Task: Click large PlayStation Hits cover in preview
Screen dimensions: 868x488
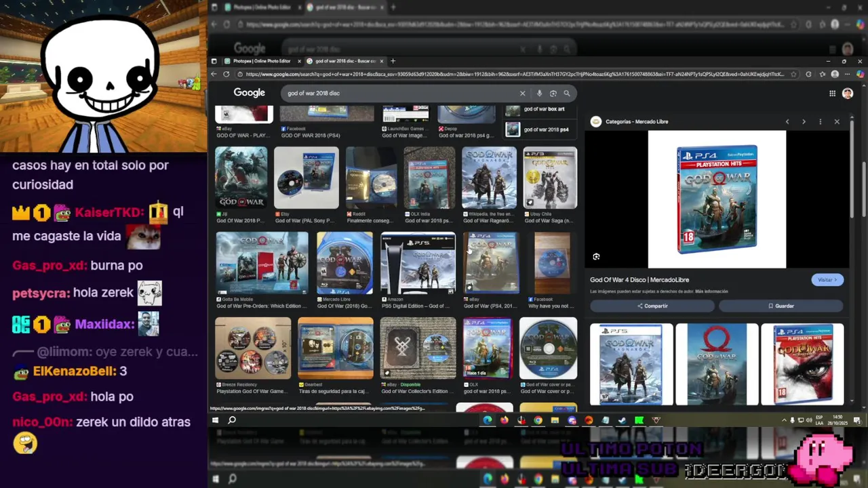Action: pos(717,199)
